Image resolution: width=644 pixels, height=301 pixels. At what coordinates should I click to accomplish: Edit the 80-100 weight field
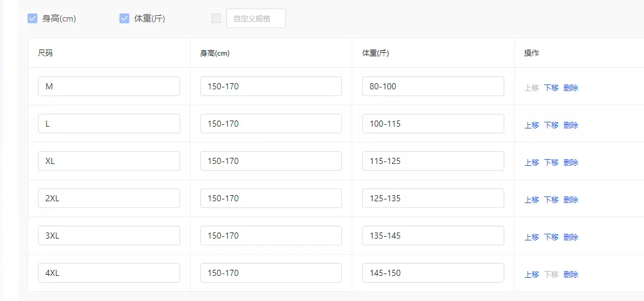(433, 86)
